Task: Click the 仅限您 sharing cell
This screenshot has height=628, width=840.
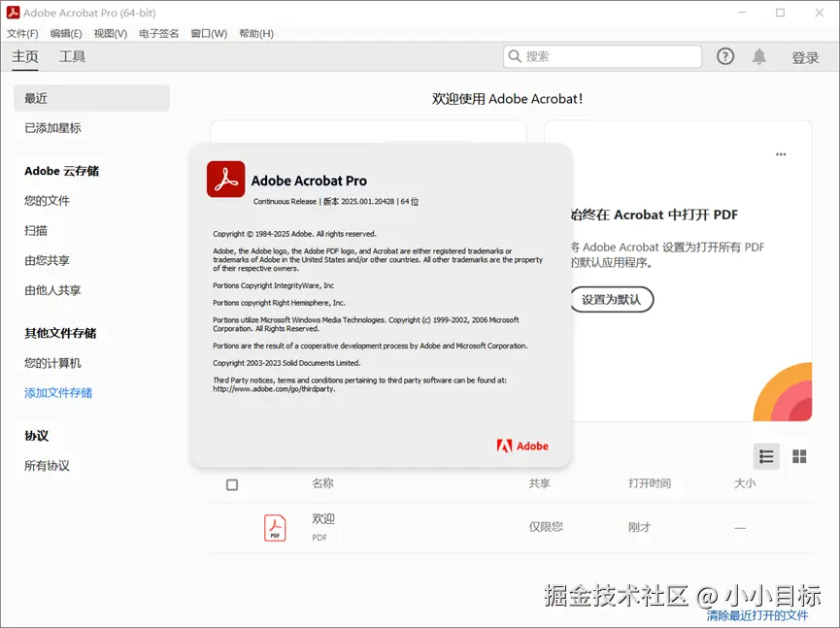Action: (546, 527)
